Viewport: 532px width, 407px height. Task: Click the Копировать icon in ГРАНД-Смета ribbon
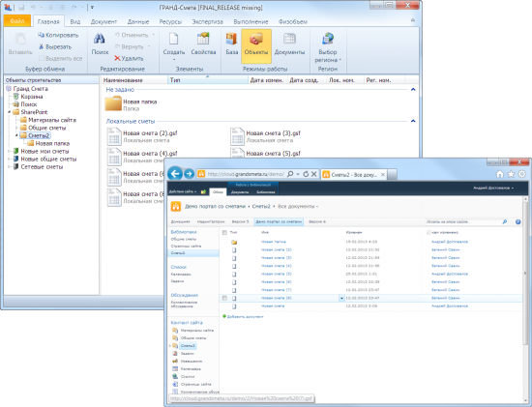[x=41, y=35]
